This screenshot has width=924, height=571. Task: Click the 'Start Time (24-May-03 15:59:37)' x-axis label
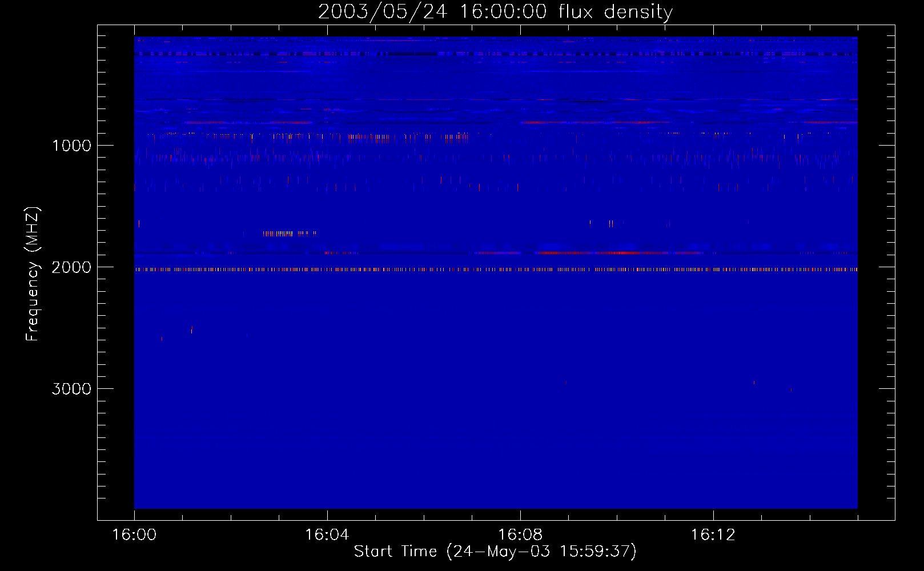pos(495,552)
